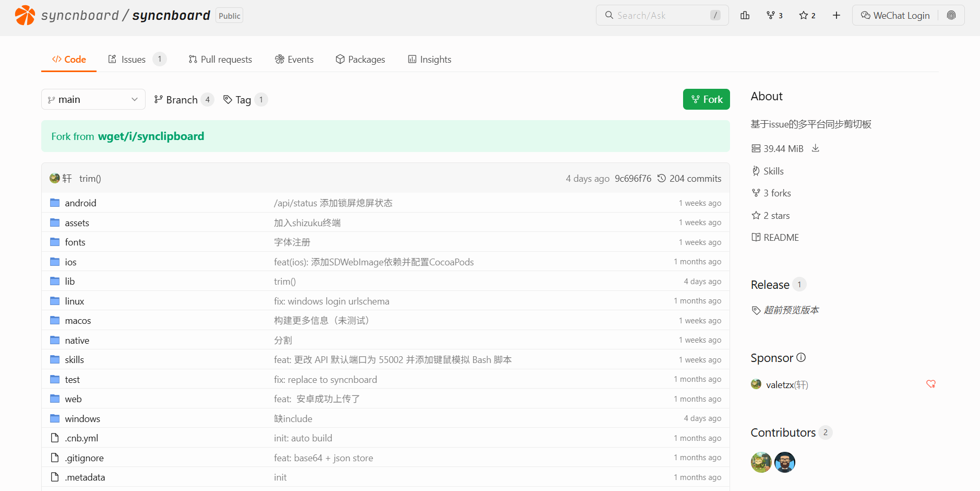Open the Contributors heading link

[x=783, y=432]
